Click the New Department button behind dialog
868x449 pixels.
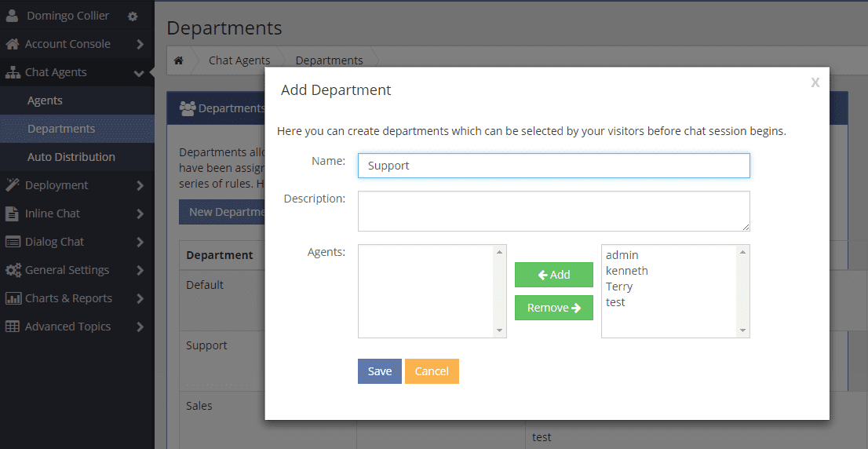[222, 212]
